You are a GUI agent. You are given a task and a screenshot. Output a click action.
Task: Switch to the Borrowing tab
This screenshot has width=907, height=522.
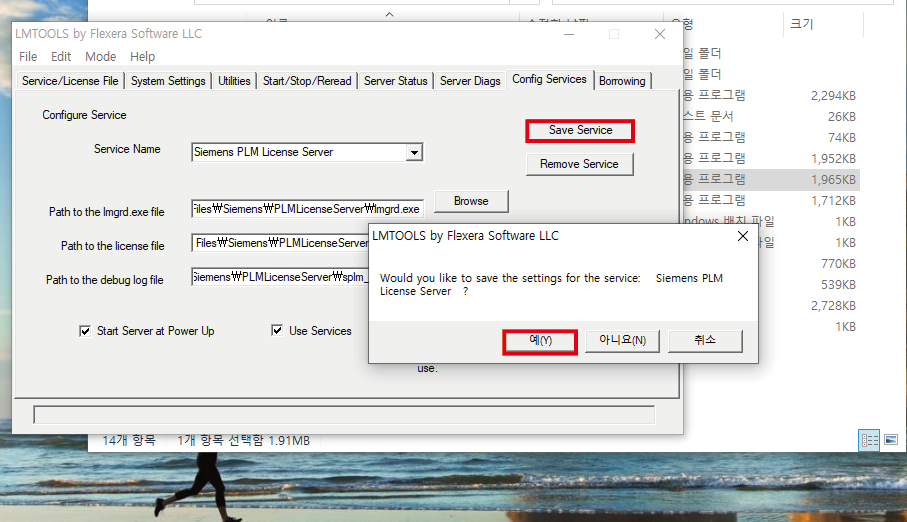[622, 81]
